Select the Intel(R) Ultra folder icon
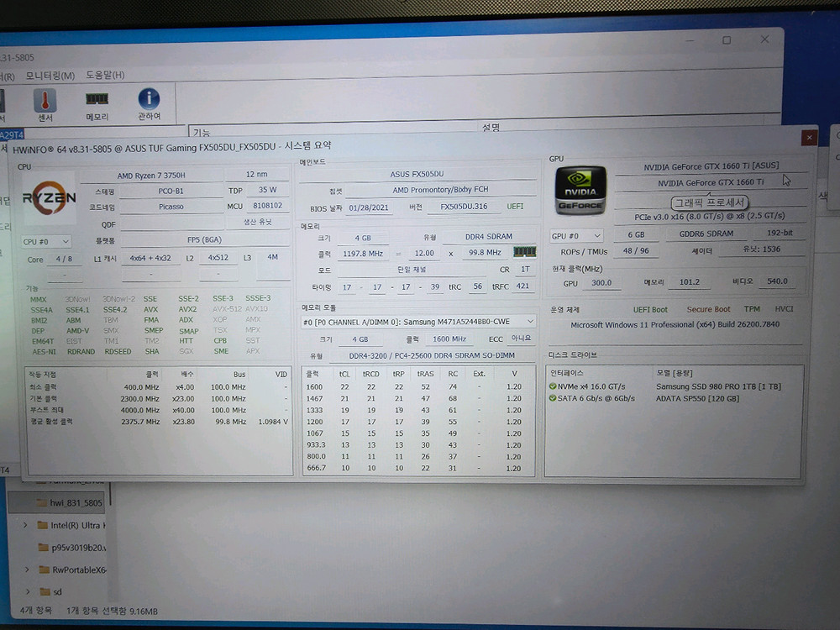840x630 pixels. coord(43,525)
